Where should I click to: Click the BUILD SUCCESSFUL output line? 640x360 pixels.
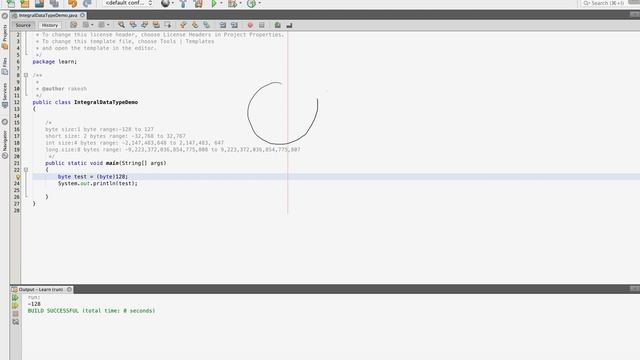pyautogui.click(x=91, y=311)
